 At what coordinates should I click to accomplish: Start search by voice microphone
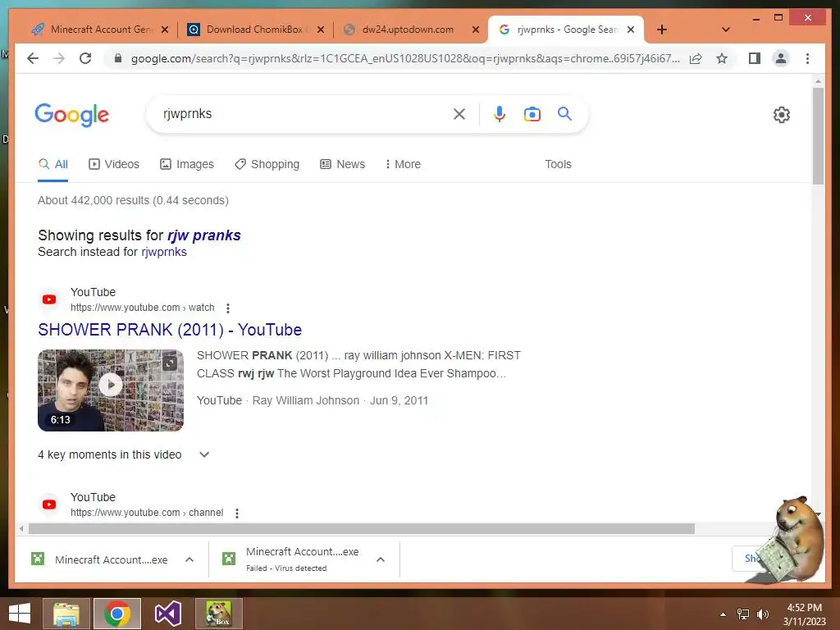coord(500,113)
